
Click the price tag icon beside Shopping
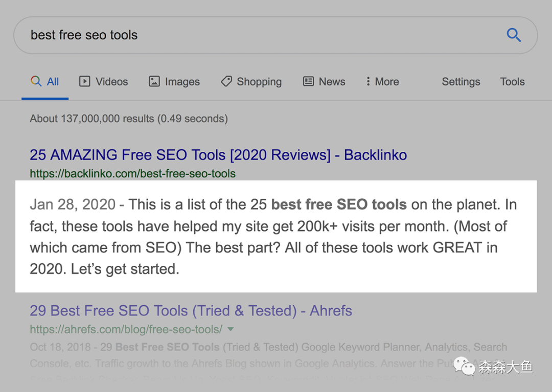[226, 81]
